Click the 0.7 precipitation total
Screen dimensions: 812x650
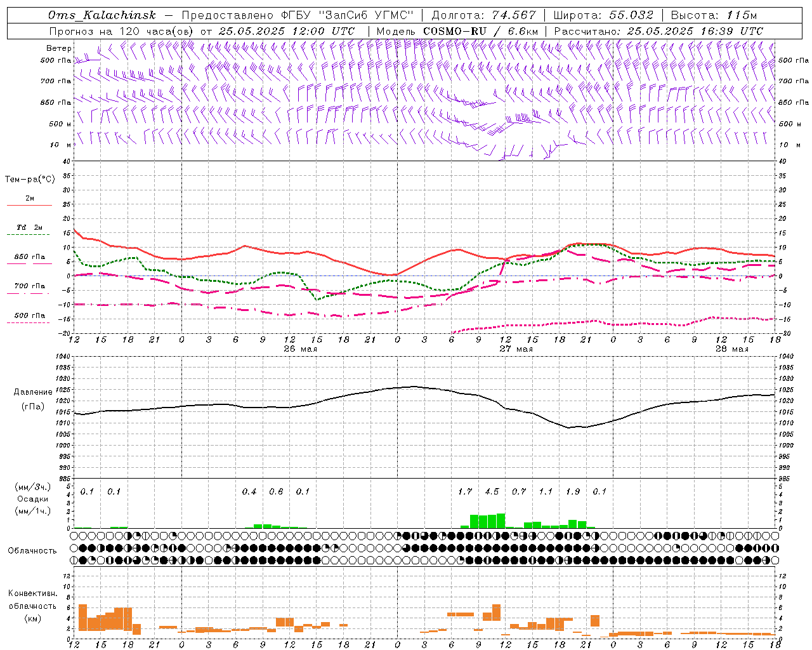click(x=519, y=491)
